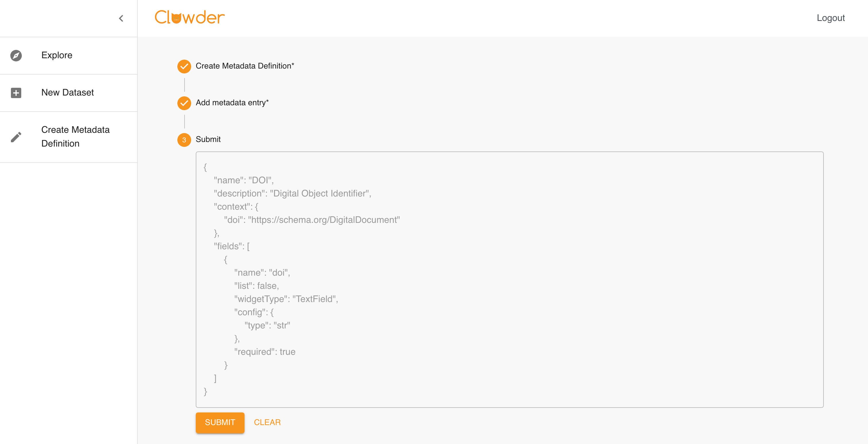Go back to Add metadata entry step
Image resolution: width=868 pixels, height=444 pixels.
[x=232, y=103]
